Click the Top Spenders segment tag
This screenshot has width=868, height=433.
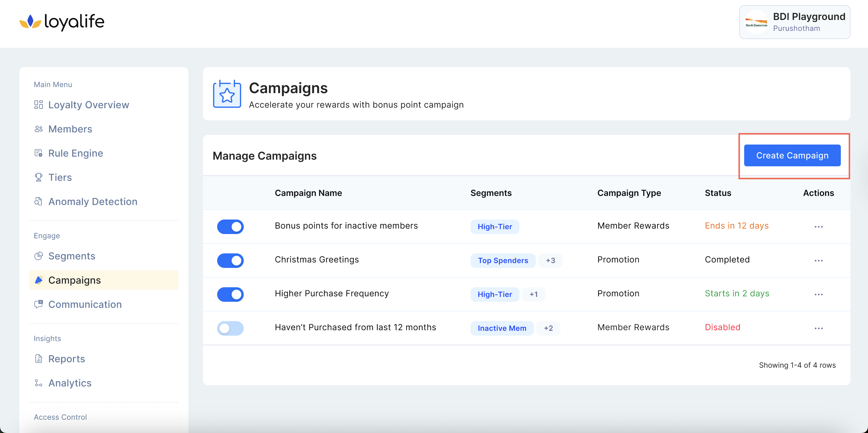pos(502,260)
